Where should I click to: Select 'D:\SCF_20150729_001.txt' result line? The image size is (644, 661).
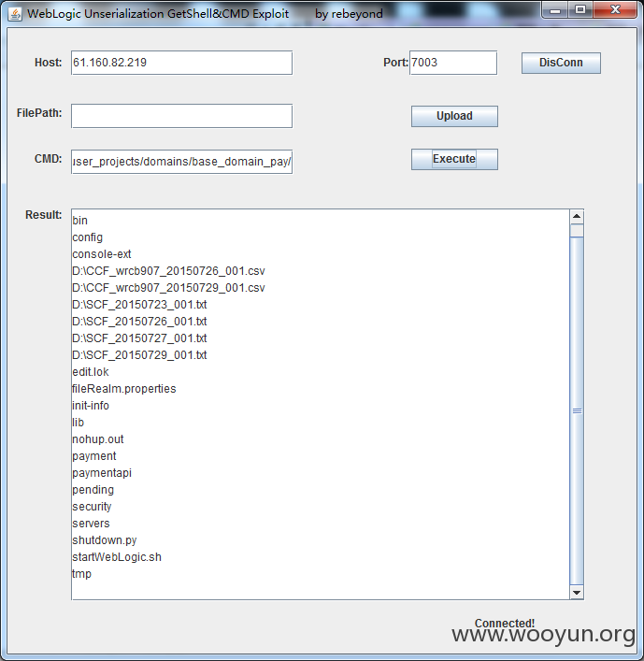[x=139, y=355]
